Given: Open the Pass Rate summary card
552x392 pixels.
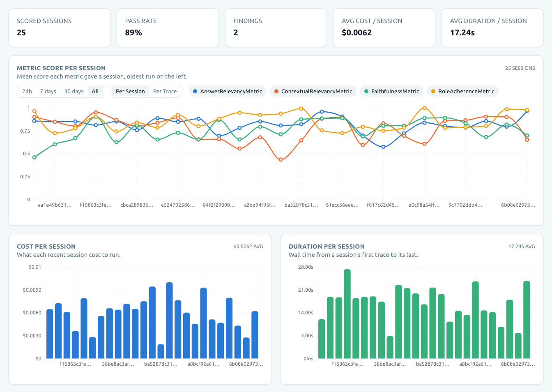Looking at the screenshot, I should point(168,28).
